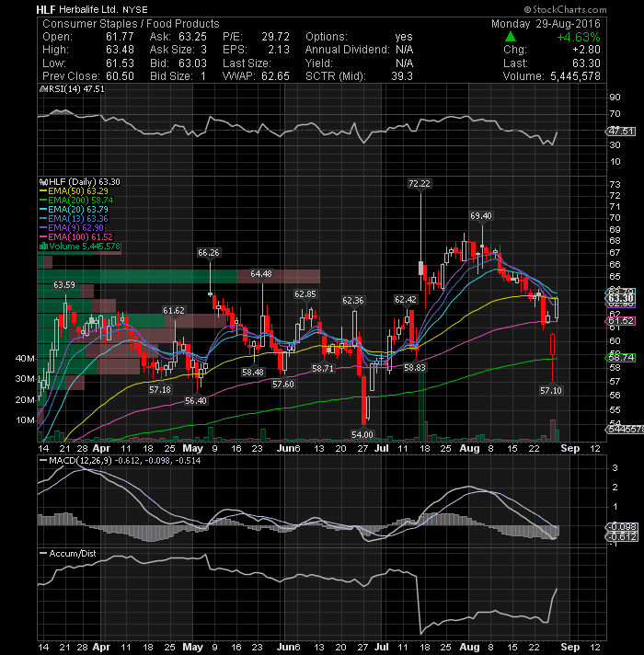
Task: Click the 56.40 low price label
Action: tap(196, 400)
